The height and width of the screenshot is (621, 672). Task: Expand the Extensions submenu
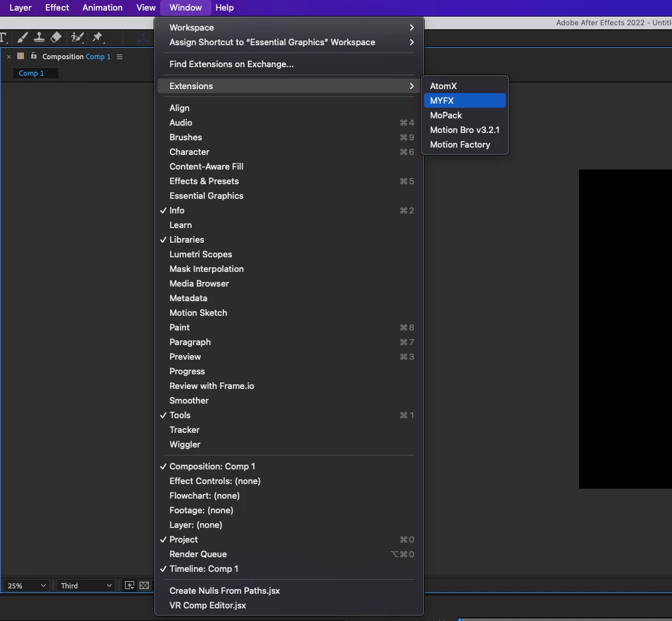(289, 86)
